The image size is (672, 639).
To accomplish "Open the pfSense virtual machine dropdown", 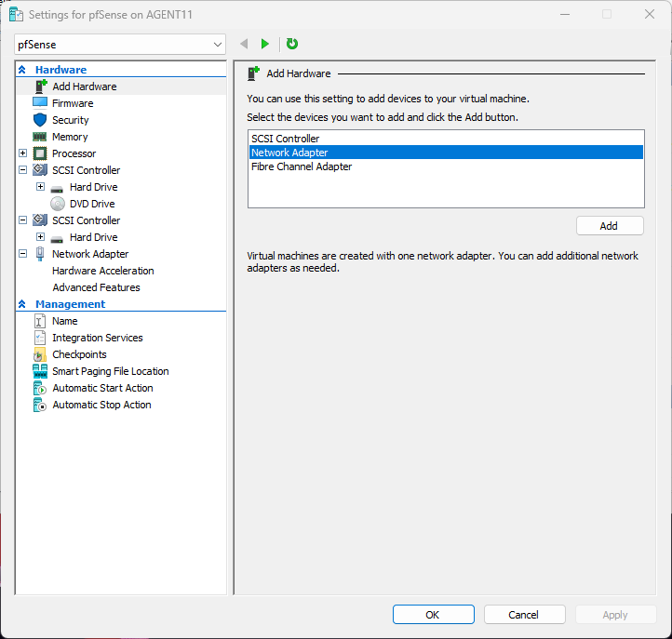I will pyautogui.click(x=218, y=44).
